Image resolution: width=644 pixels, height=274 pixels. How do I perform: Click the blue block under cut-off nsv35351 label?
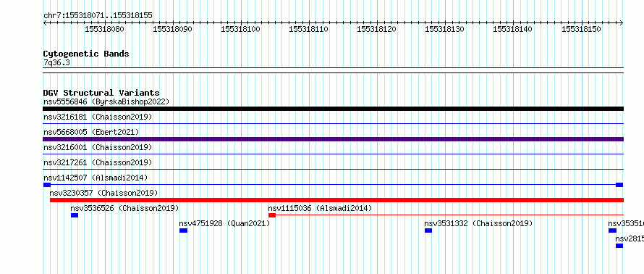pyautogui.click(x=612, y=231)
